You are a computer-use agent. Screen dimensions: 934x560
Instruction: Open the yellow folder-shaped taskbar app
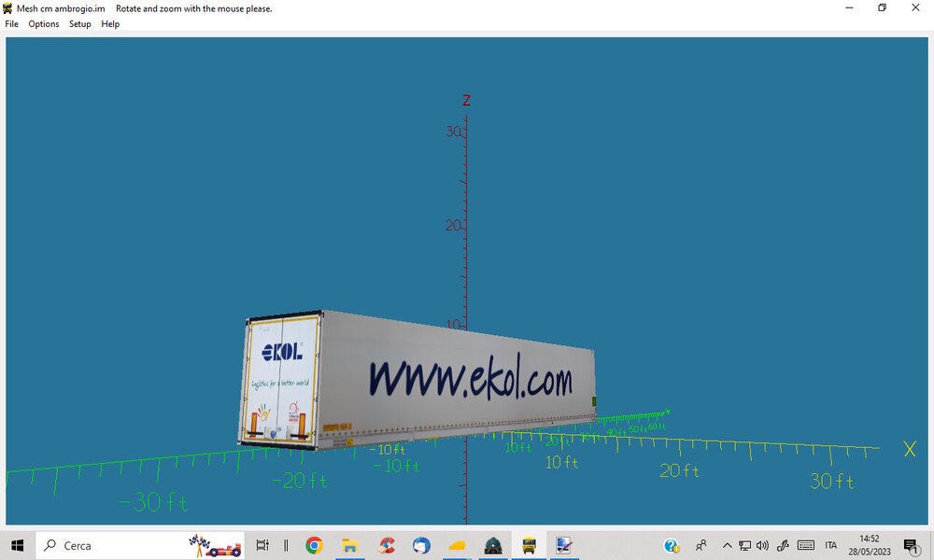point(457,545)
